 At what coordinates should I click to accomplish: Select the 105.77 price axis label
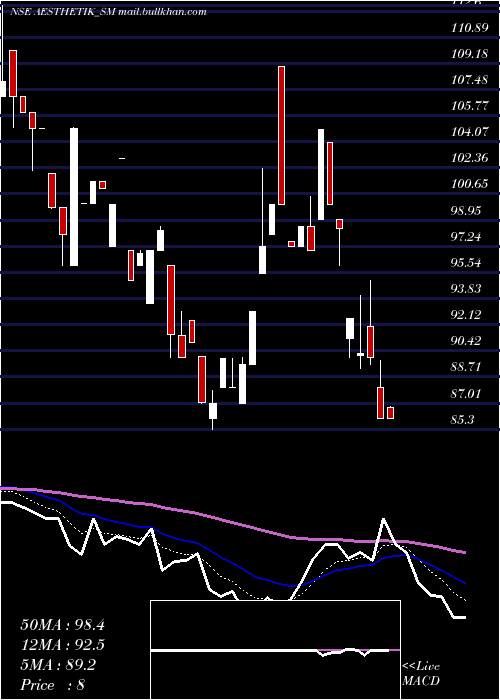(469, 106)
